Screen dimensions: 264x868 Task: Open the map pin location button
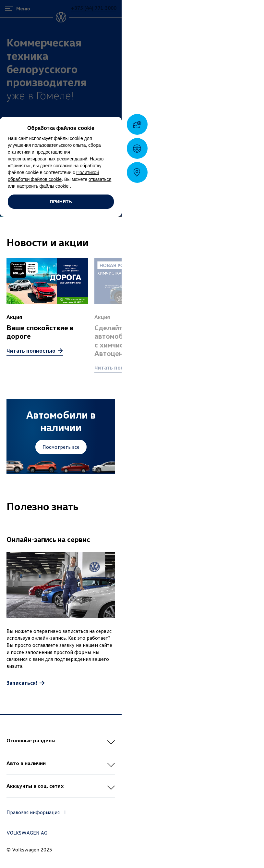(x=137, y=172)
